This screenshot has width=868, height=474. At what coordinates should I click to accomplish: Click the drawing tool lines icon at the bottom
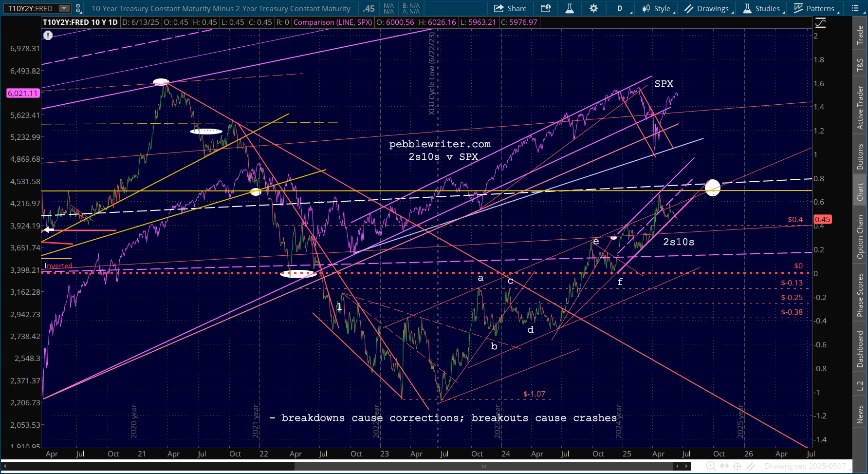[752, 466]
